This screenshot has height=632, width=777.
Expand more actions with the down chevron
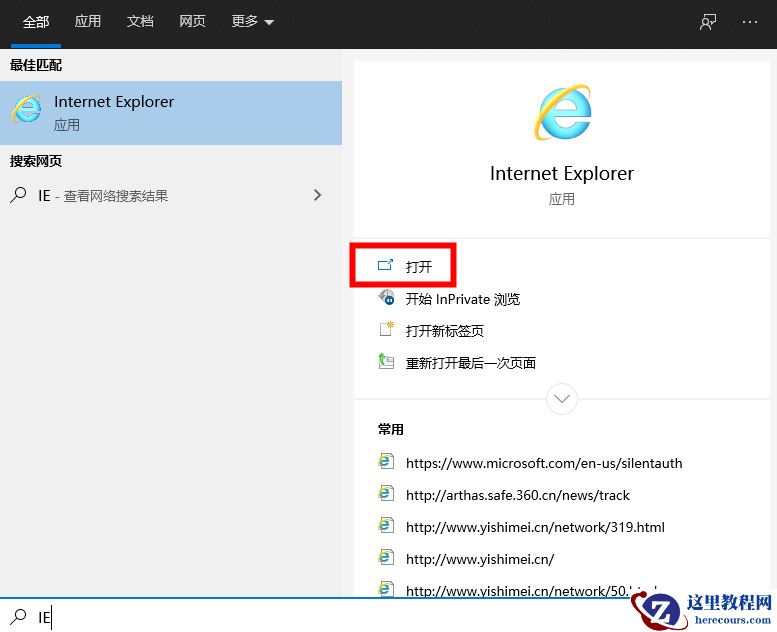pyautogui.click(x=561, y=399)
